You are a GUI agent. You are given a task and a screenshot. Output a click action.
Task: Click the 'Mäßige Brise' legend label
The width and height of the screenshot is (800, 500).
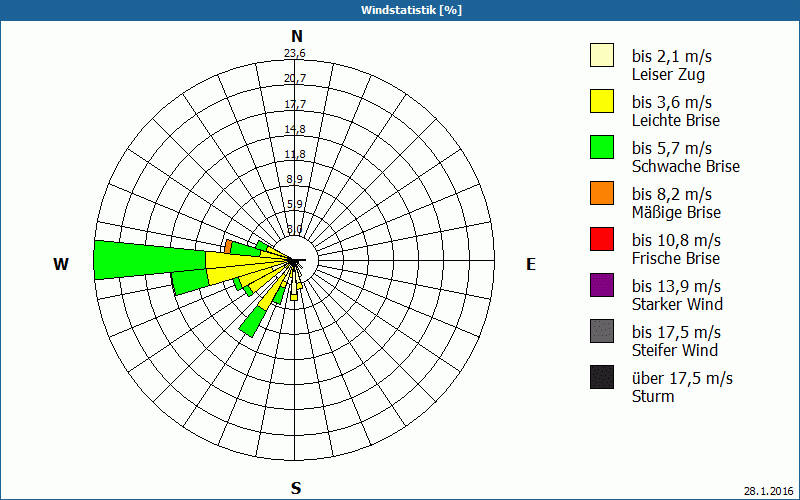point(676,212)
